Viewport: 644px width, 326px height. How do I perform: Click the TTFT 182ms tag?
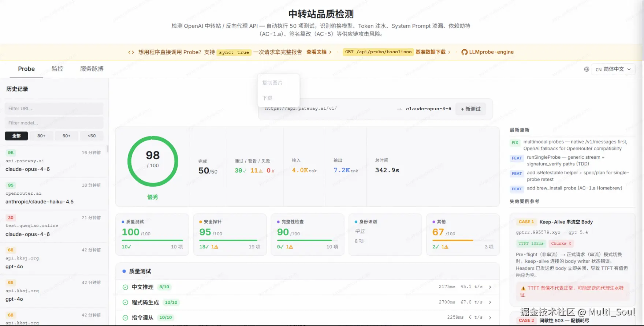[x=531, y=244]
